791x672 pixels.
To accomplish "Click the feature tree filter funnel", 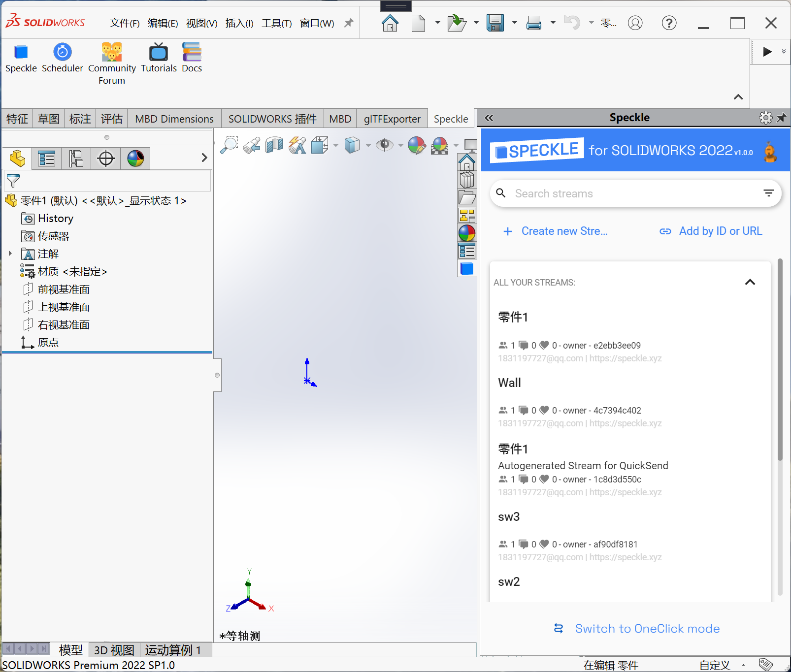I will (13, 181).
